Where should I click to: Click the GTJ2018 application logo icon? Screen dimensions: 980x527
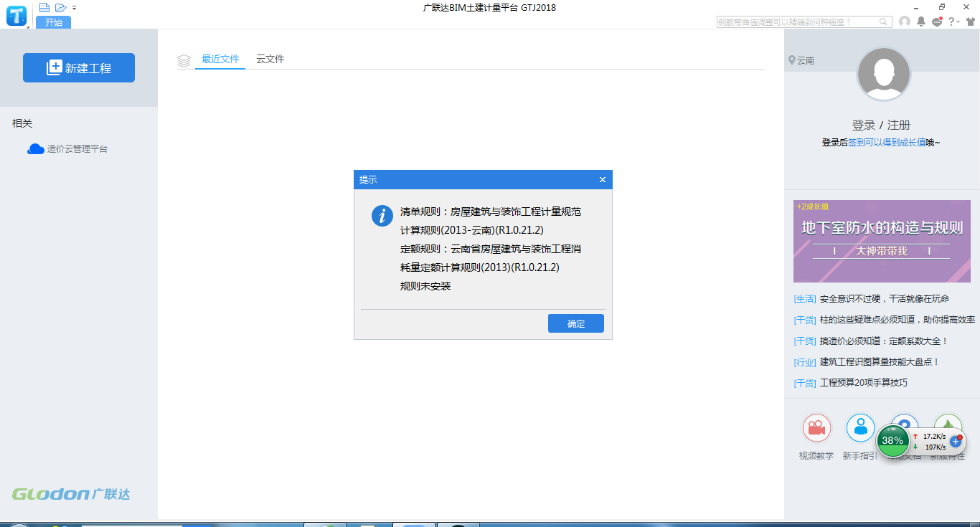coord(16,15)
